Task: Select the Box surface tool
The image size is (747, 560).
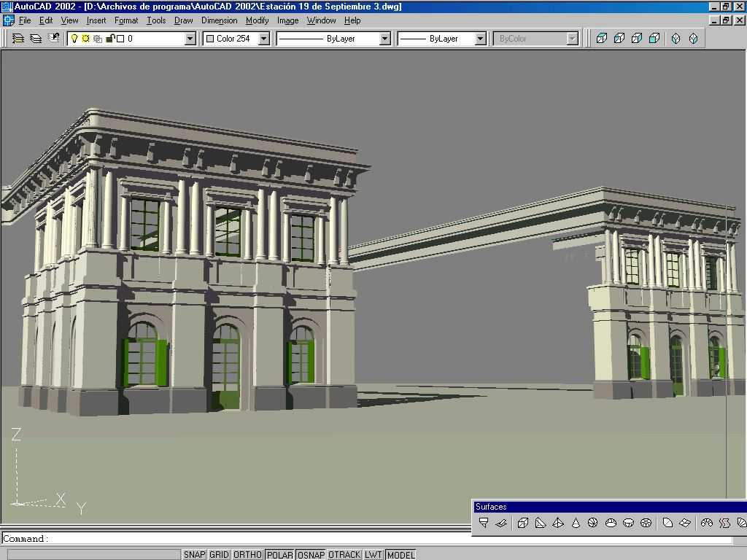Action: (522, 523)
